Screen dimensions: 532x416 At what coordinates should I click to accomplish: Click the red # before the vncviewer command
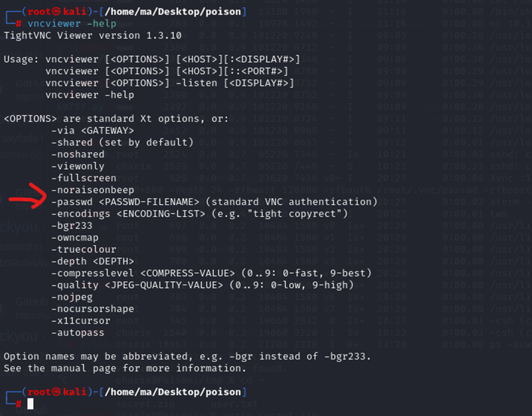click(19, 24)
